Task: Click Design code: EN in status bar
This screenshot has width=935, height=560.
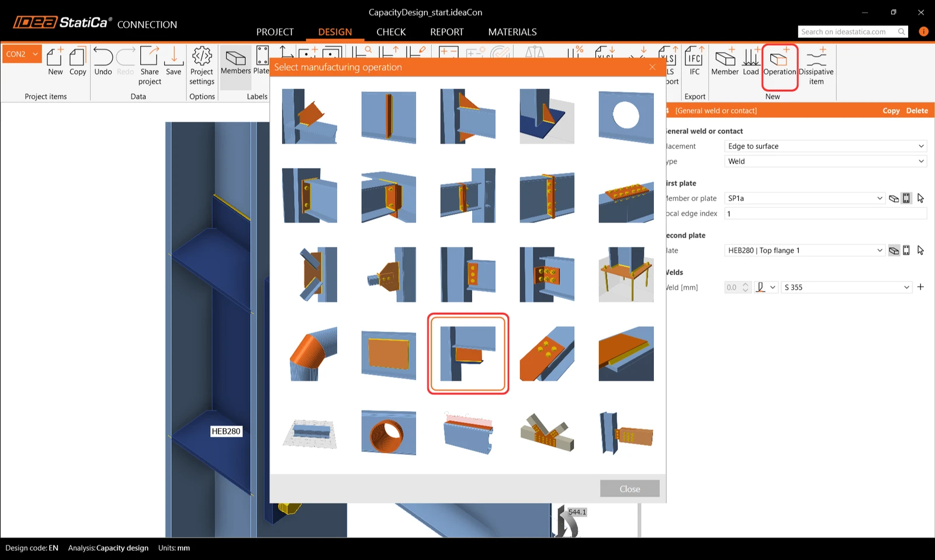Action: pos(32,548)
